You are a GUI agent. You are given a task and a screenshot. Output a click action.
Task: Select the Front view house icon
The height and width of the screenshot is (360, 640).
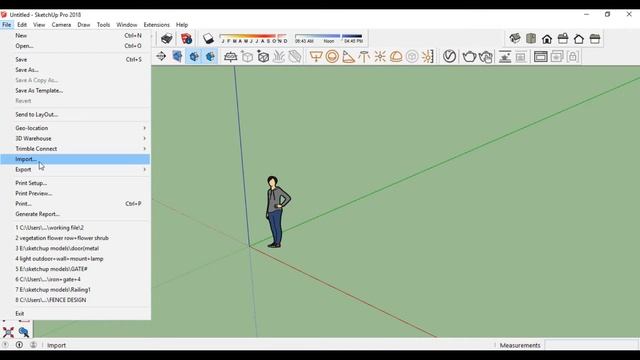(547, 39)
